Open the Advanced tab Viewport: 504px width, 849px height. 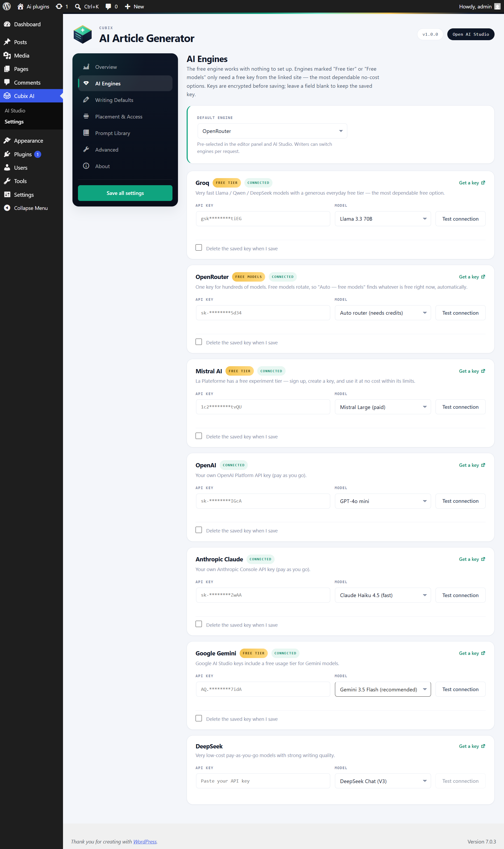coord(125,149)
